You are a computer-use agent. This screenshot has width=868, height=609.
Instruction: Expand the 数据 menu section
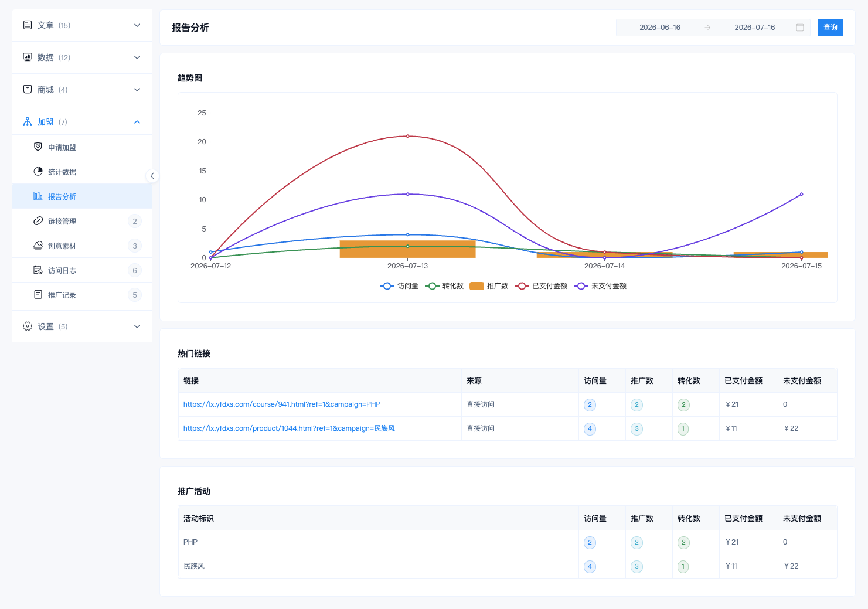(82, 57)
